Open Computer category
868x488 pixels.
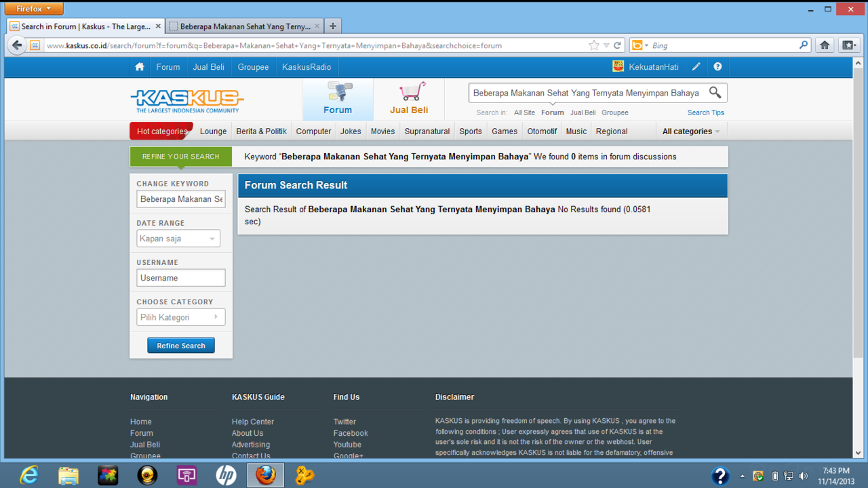[x=314, y=131]
